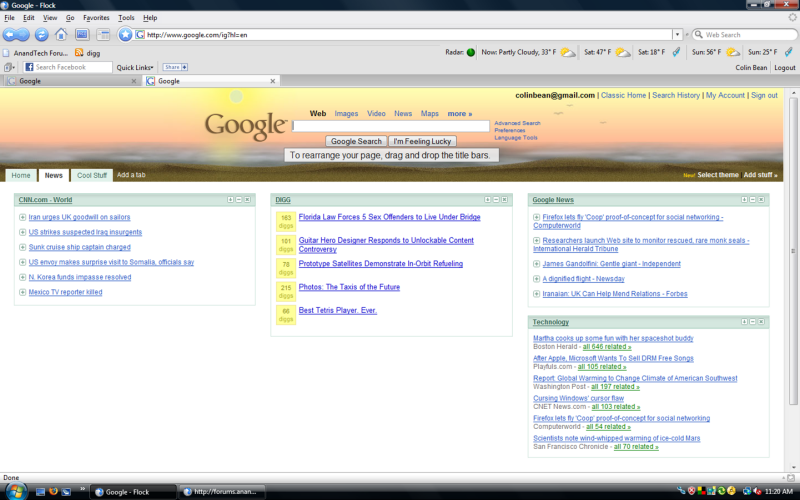Open the 'more »' search options
This screenshot has height=500, width=800.
coord(460,113)
